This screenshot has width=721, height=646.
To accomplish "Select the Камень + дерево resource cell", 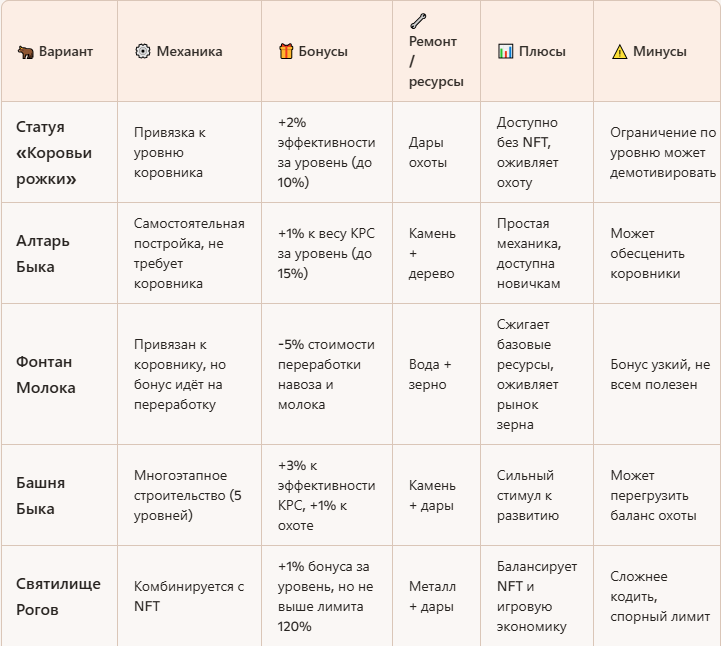I will 432,253.
